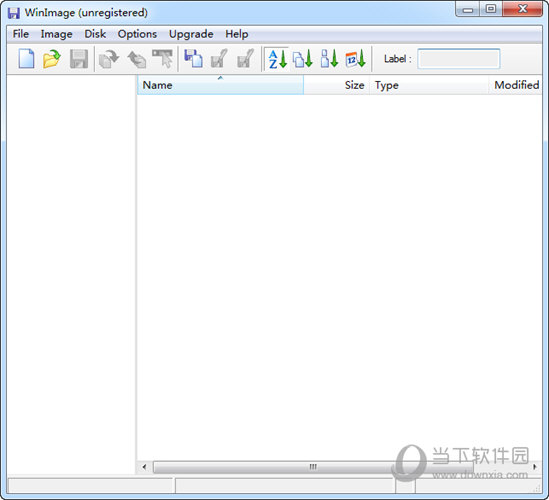
Task: Click the WinImage floppy icon in title bar
Action: (14, 13)
